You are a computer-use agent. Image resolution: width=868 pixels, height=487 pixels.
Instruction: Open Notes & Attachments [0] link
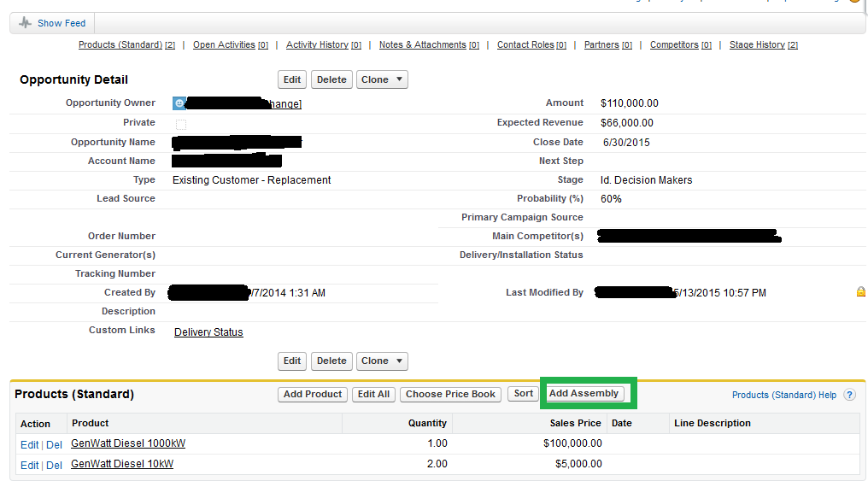click(429, 44)
